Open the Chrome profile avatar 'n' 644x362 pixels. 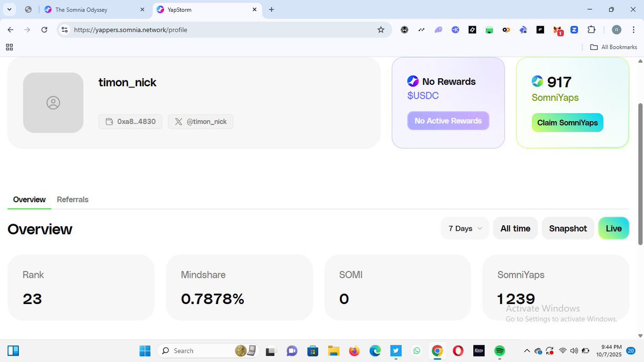617,30
